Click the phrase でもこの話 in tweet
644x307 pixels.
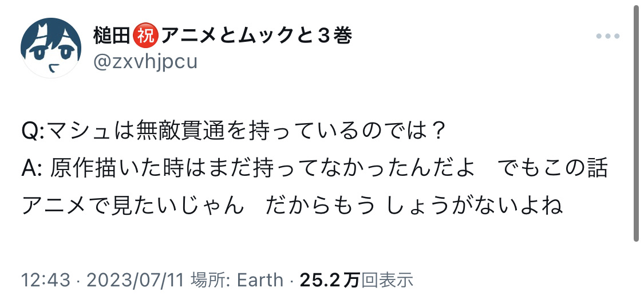click(x=552, y=169)
